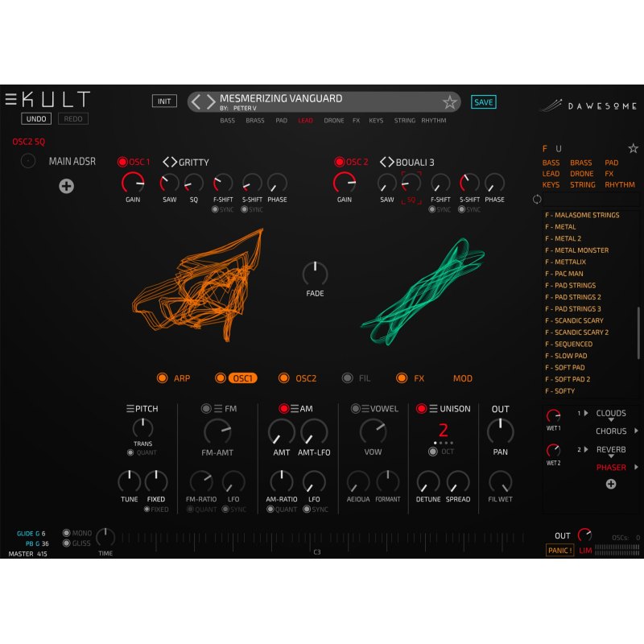
Task: Open OSC 2 BOUALI 3 waveform selector arrows
Action: (x=386, y=163)
